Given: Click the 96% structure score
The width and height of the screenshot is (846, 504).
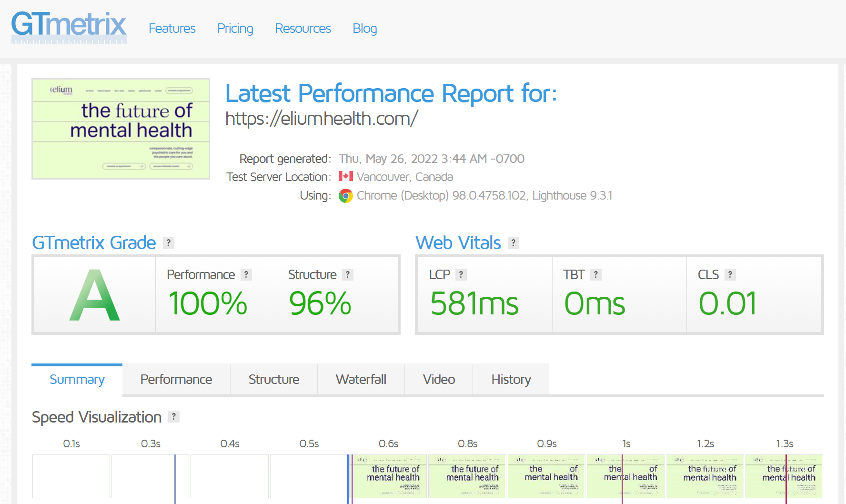Looking at the screenshot, I should point(320,303).
